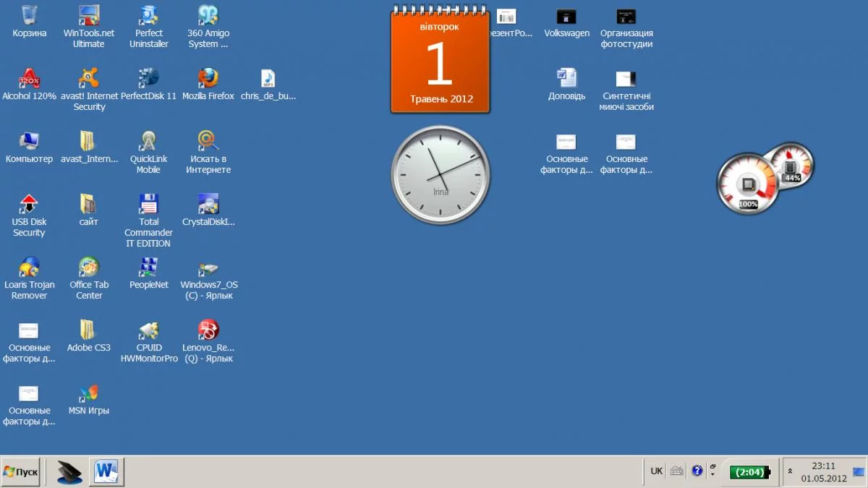This screenshot has width=868, height=488.
Task: Click the CPU meter gadget dial
Action: 746,185
